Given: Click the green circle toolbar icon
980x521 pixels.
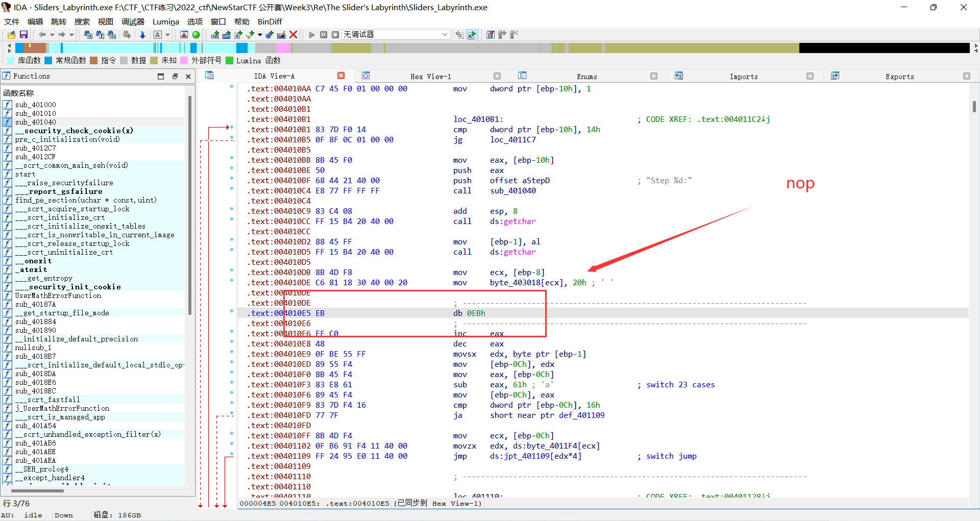Looking at the screenshot, I should pyautogui.click(x=196, y=35).
